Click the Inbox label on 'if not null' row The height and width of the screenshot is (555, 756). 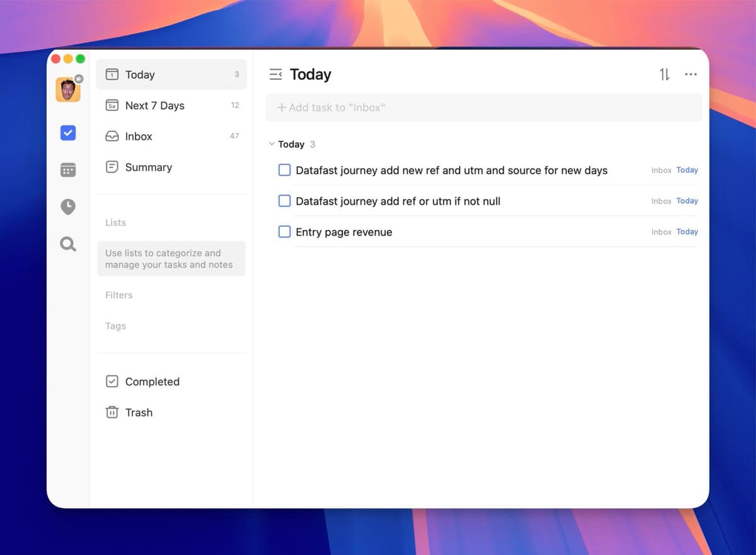[x=661, y=201]
